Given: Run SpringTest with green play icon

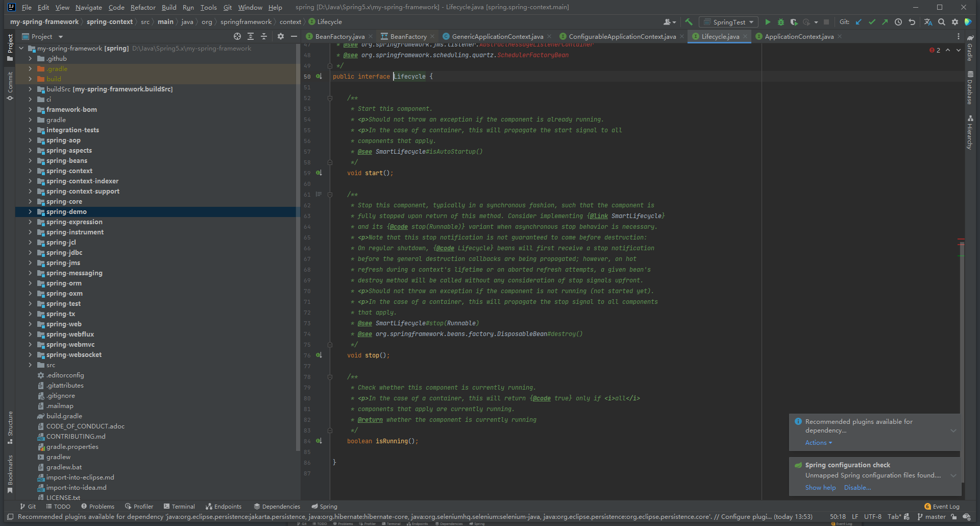Looking at the screenshot, I should 768,22.
